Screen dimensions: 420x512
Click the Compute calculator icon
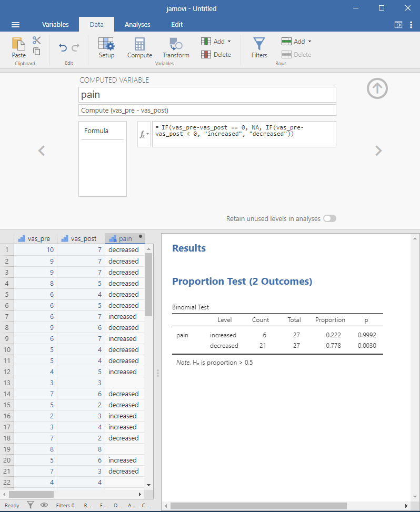[x=139, y=47]
